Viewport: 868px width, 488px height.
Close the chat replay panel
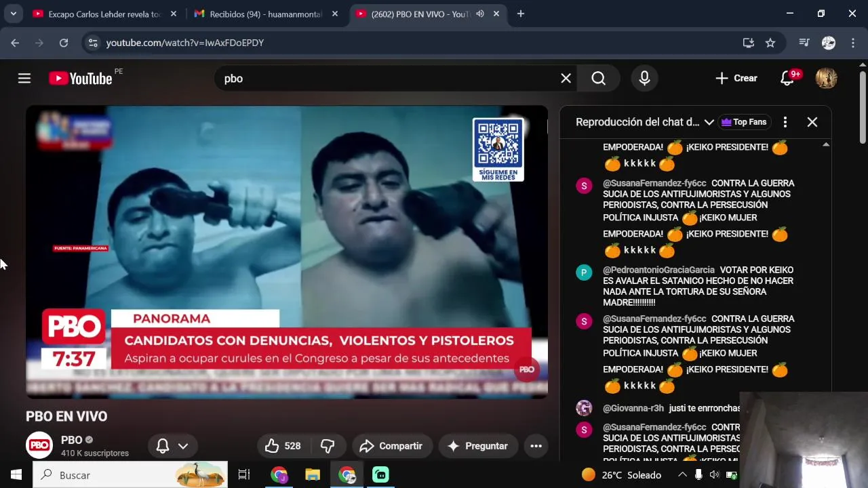coord(812,122)
